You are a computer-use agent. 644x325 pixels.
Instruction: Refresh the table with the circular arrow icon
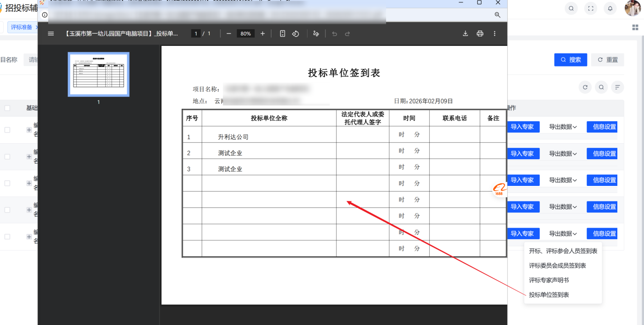coord(585,87)
